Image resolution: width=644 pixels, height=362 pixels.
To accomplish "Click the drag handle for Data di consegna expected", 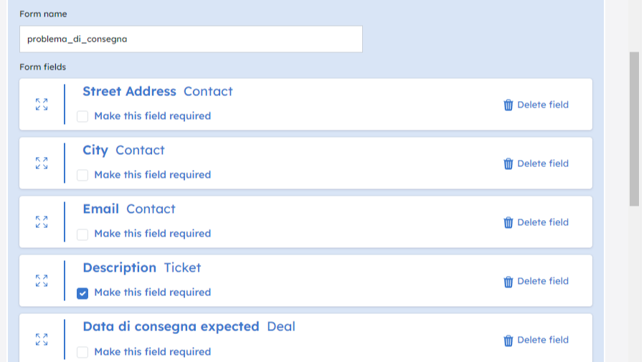I will coord(42,340).
